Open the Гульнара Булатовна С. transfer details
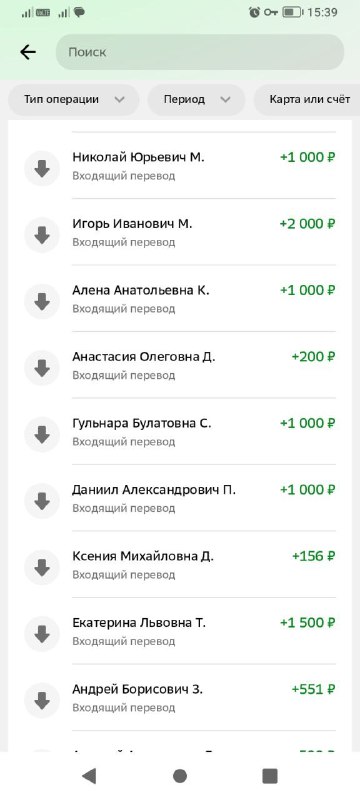 tap(180, 432)
